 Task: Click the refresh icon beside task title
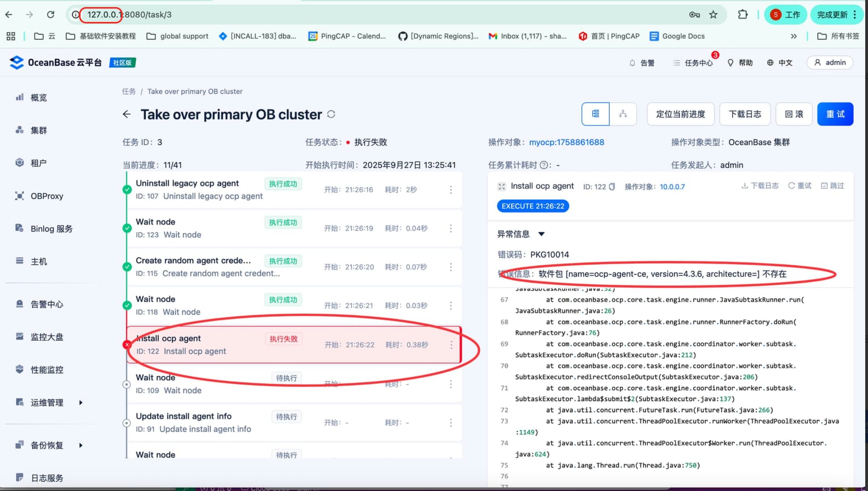tap(331, 114)
